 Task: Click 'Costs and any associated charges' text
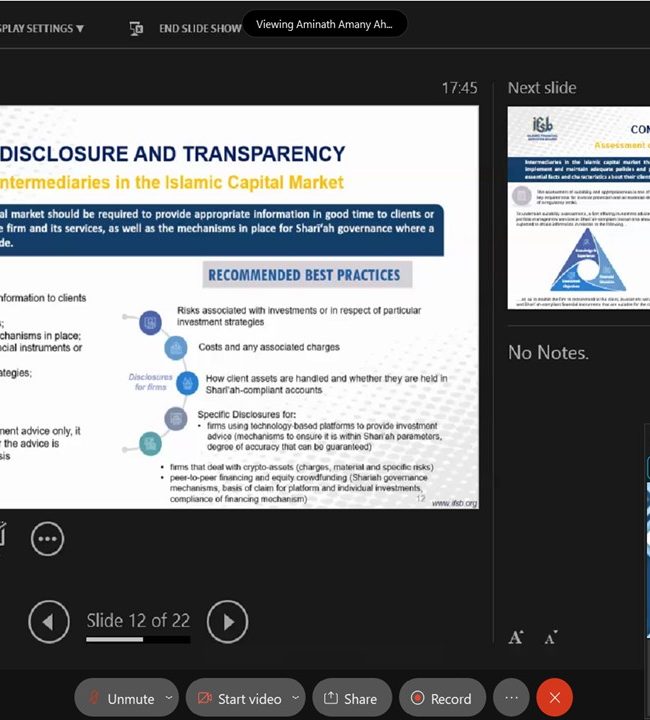click(x=269, y=347)
